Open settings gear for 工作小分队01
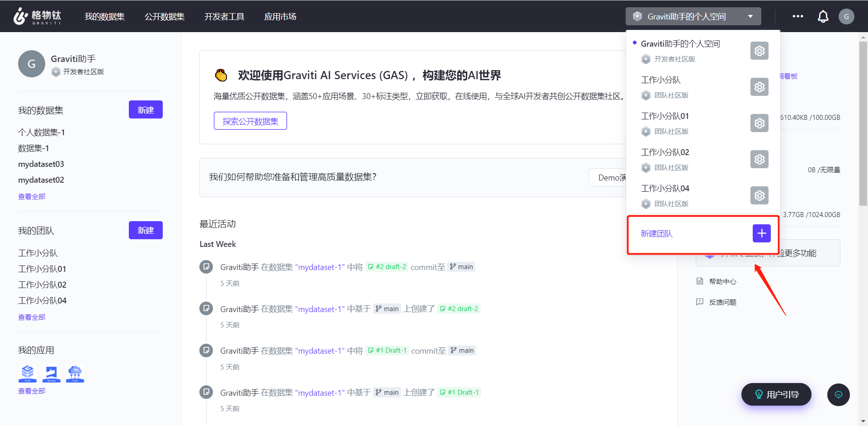The height and width of the screenshot is (426, 868). pos(759,123)
